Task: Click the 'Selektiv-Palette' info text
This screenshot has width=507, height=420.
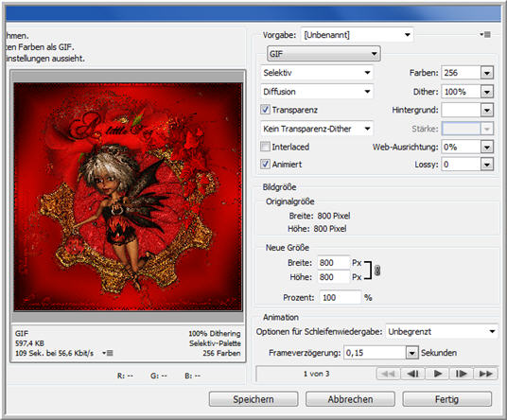Action: tap(215, 343)
